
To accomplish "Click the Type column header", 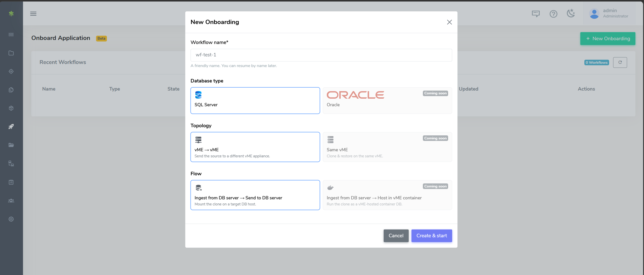I will [x=114, y=89].
